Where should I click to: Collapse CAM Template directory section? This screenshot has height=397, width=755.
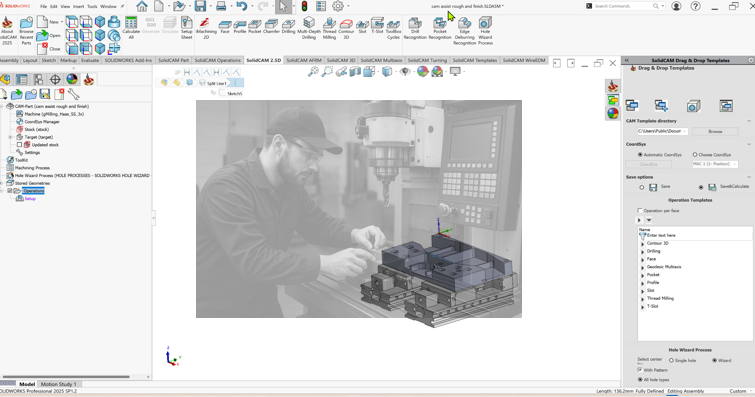tap(749, 121)
